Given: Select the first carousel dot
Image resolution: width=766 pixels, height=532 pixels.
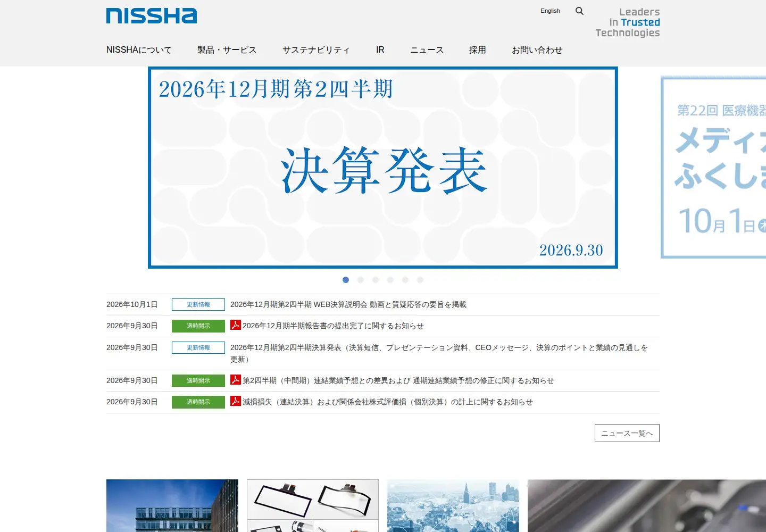Looking at the screenshot, I should pyautogui.click(x=346, y=280).
